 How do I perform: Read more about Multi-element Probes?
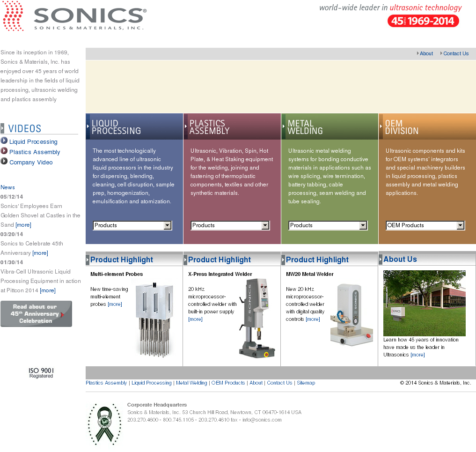115,304
